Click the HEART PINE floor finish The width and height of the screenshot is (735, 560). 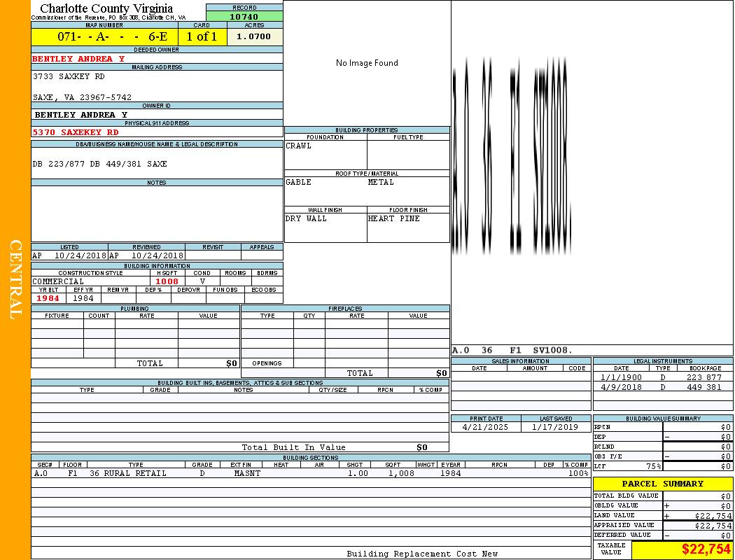pyautogui.click(x=394, y=218)
